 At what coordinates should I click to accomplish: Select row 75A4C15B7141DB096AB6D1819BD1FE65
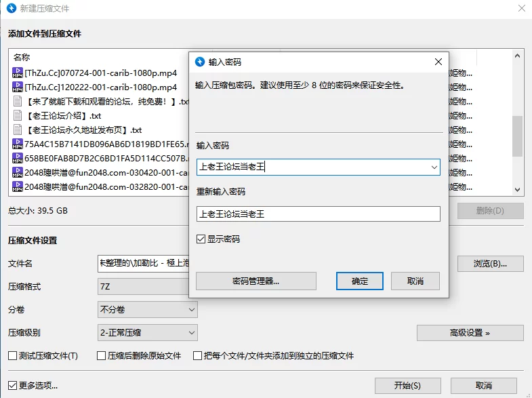coord(100,144)
